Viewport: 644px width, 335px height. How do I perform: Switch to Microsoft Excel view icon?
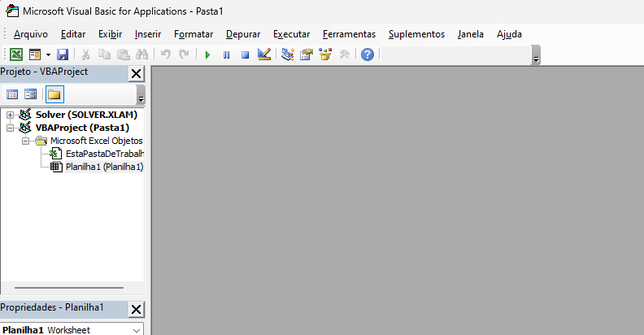pos(16,54)
